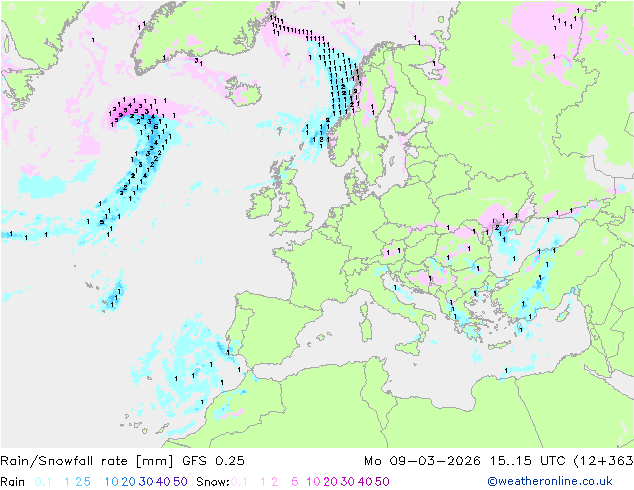Click the "Rain" legend label

tap(13, 482)
